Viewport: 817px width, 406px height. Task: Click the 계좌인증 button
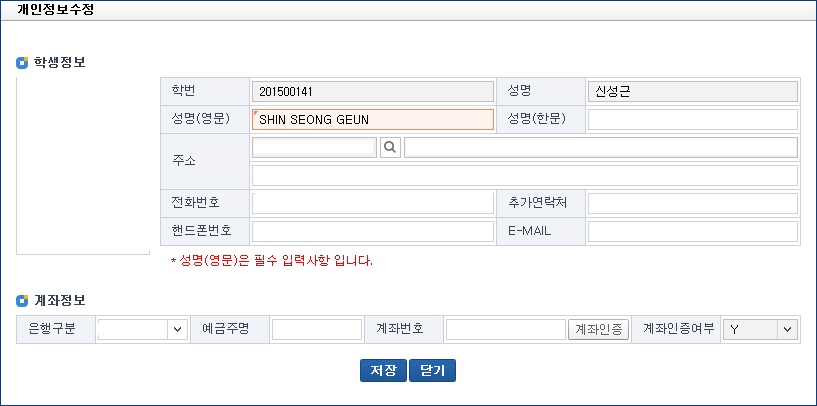598,329
